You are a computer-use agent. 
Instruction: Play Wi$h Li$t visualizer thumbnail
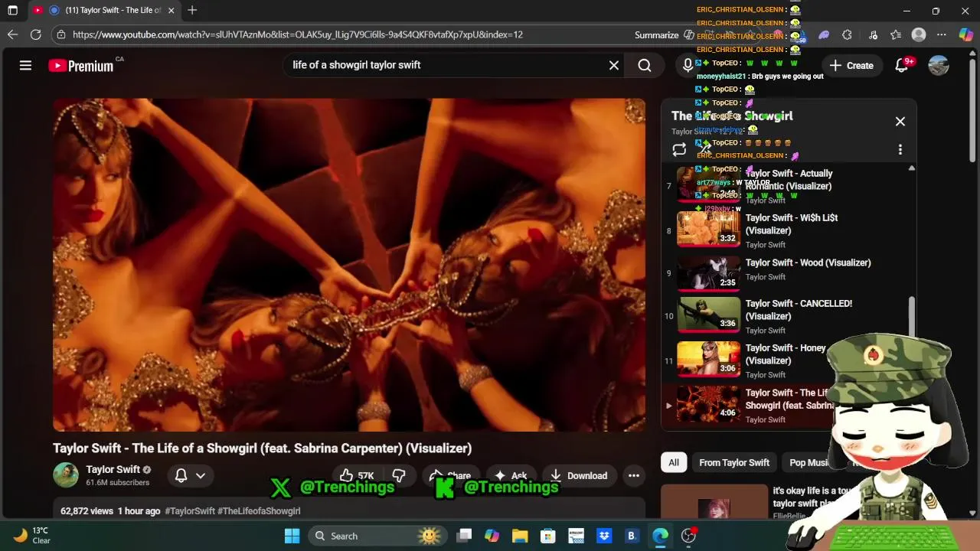click(708, 230)
